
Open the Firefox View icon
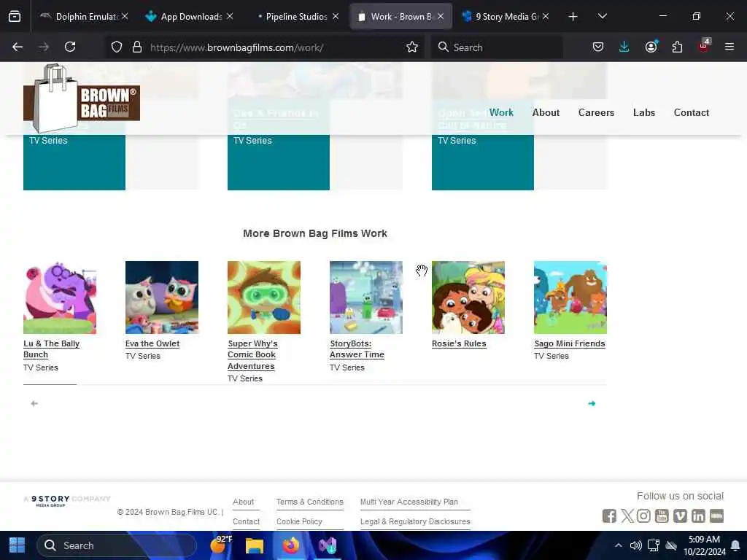point(15,17)
